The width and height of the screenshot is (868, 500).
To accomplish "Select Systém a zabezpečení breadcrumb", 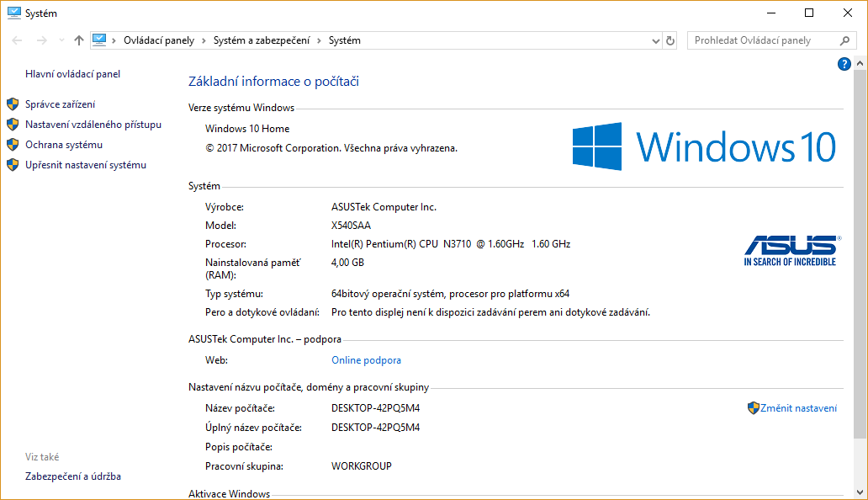I will pos(262,40).
